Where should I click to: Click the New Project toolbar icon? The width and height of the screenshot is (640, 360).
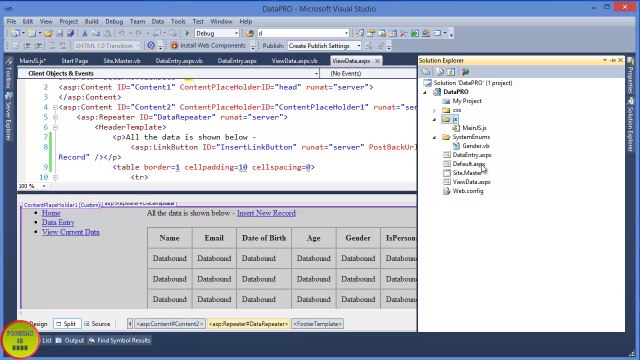(16, 33)
